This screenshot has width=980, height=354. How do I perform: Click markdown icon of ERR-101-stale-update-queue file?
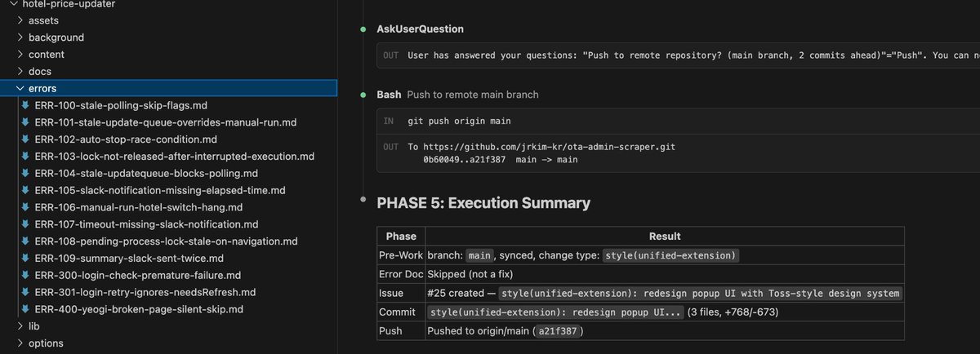pos(26,122)
